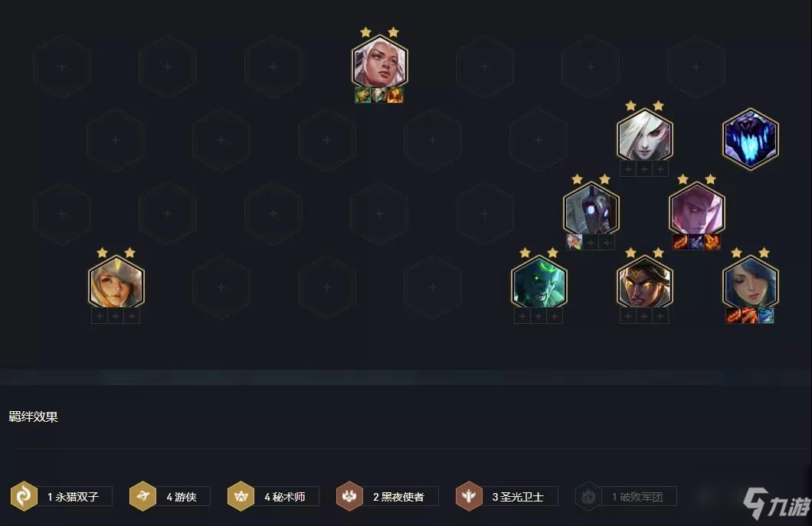
Task: Select the 4 秘术师 trait badge
Action: click(x=273, y=496)
